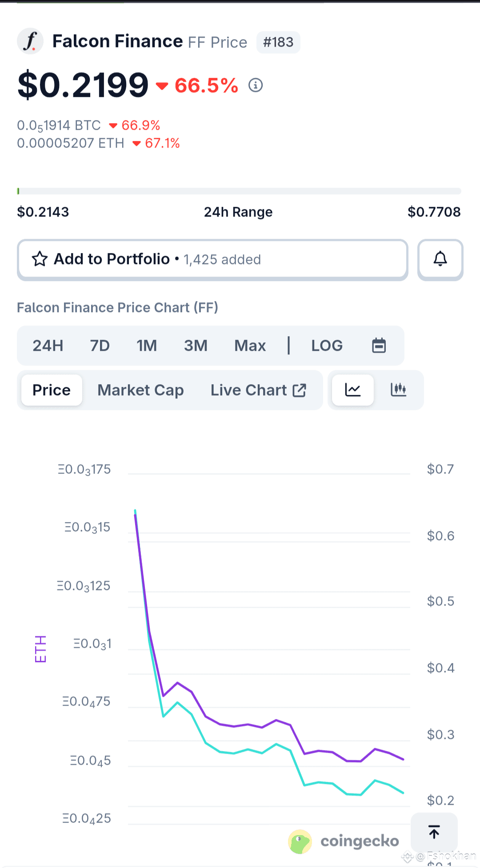Viewport: 480px width, 868px height.
Task: Switch to the Market Cap tab
Action: coord(140,390)
